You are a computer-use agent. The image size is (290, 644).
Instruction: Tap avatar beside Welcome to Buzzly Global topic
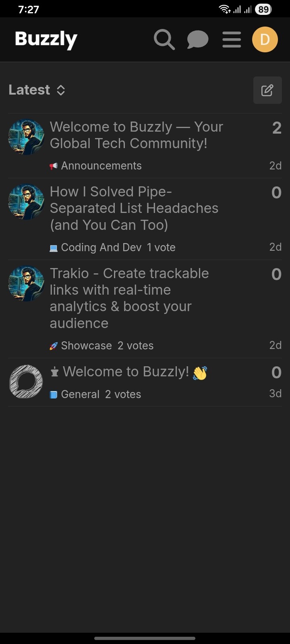[26, 137]
